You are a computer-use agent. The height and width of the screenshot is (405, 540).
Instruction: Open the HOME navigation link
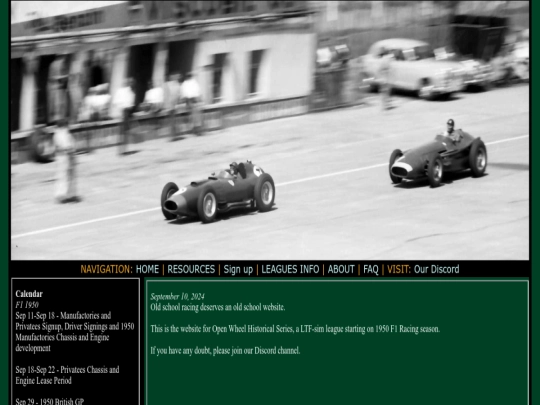147,269
